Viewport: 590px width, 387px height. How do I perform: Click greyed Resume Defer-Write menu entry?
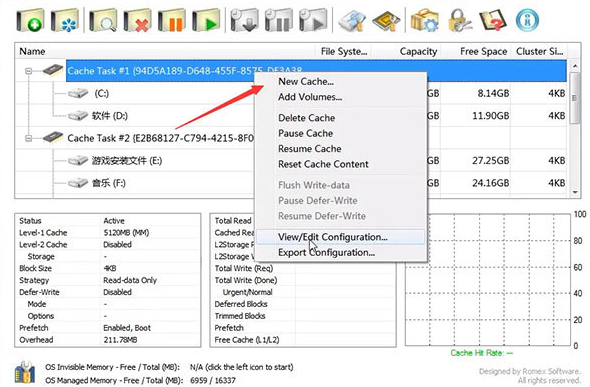point(341,216)
